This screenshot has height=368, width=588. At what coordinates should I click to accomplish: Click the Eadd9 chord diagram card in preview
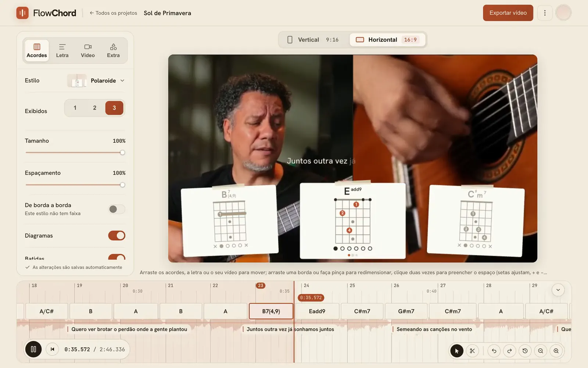point(353,221)
